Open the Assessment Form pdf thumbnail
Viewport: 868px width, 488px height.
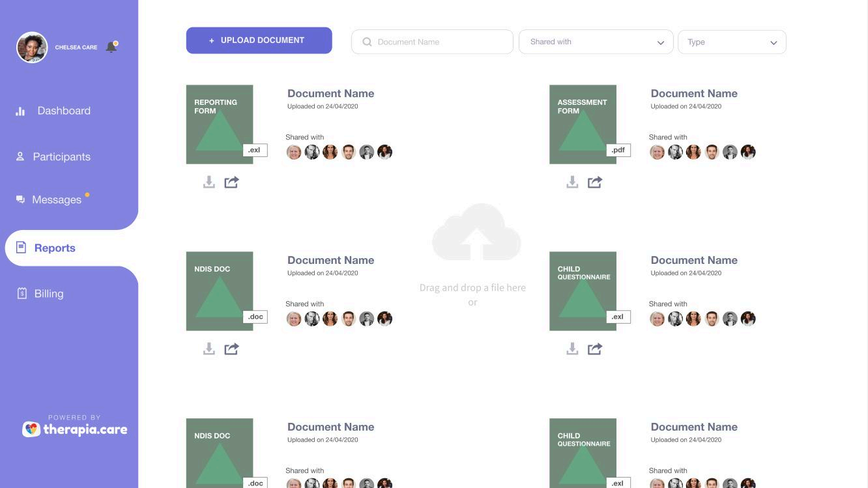(583, 124)
